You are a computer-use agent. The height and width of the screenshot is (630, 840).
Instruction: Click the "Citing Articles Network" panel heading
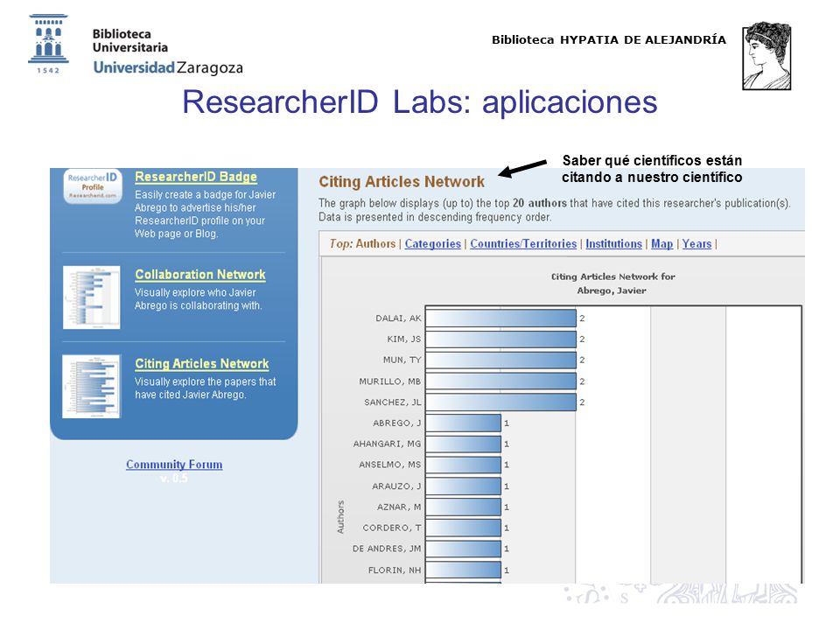[402, 182]
